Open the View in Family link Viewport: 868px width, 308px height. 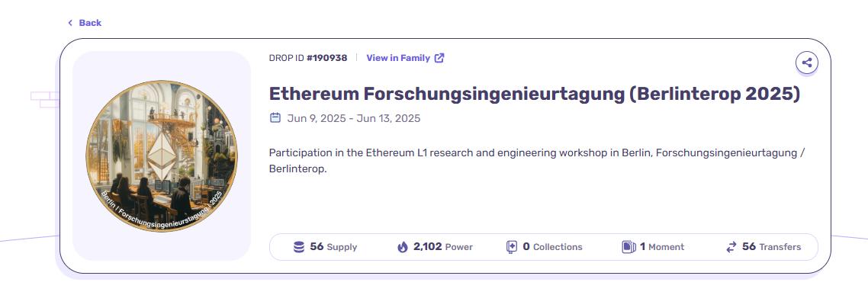tap(398, 58)
